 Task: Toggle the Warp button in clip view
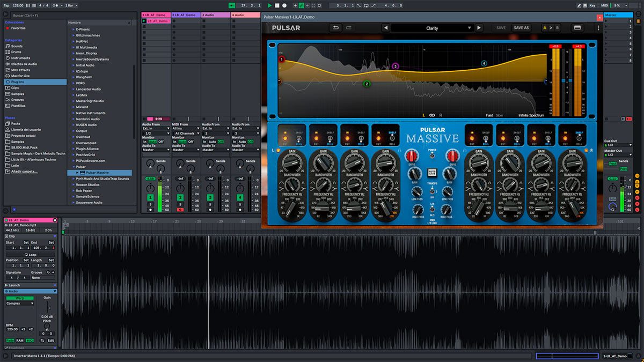pyautogui.click(x=19, y=298)
